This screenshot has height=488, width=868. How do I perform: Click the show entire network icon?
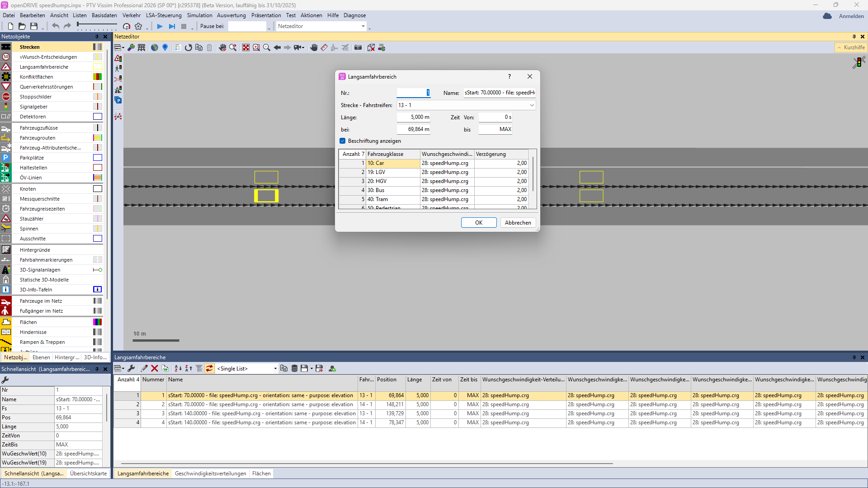[246, 47]
